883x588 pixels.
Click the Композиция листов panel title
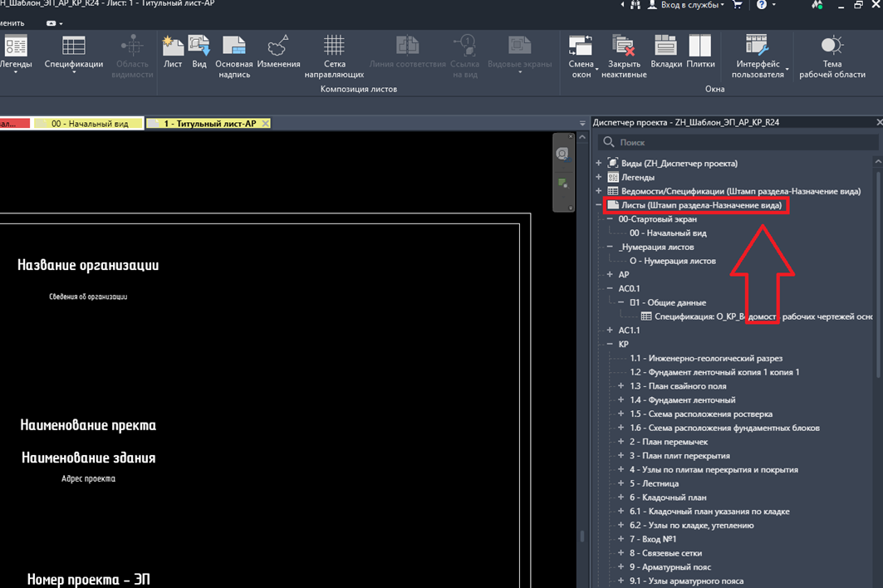point(359,89)
